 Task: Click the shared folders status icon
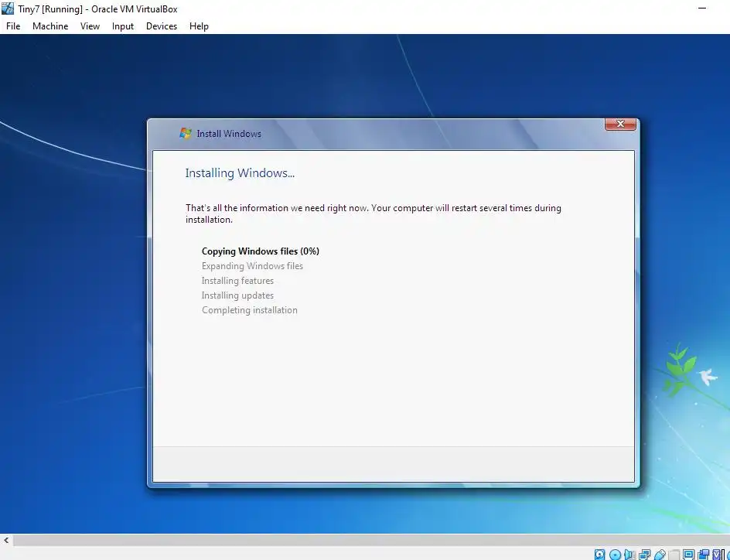(674, 555)
